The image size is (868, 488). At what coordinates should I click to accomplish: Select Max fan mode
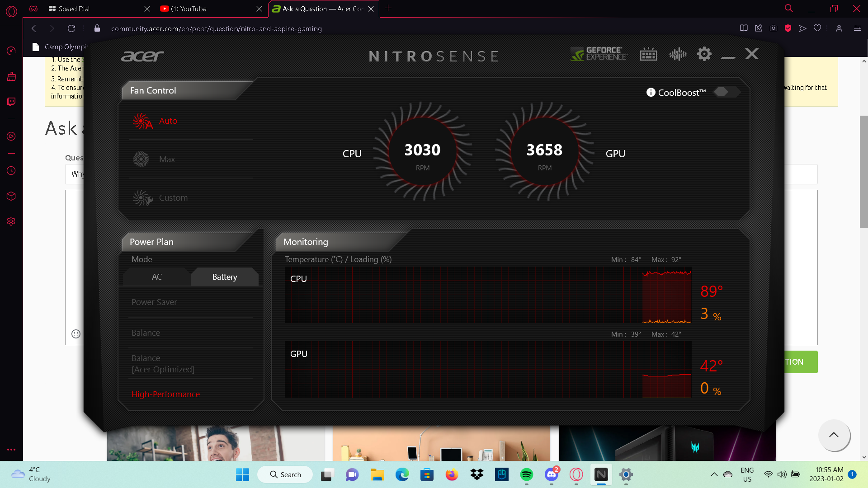click(191, 159)
